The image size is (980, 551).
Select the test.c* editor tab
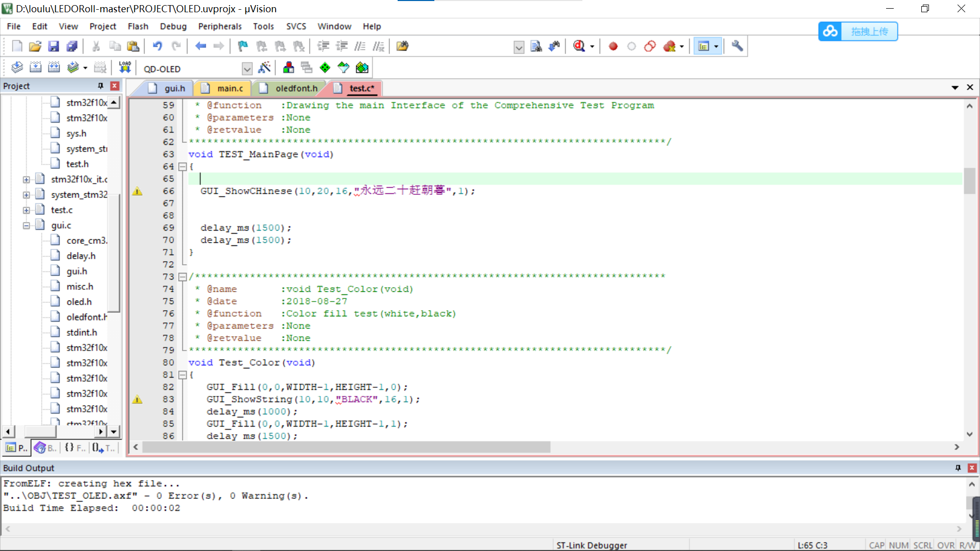[x=355, y=88]
